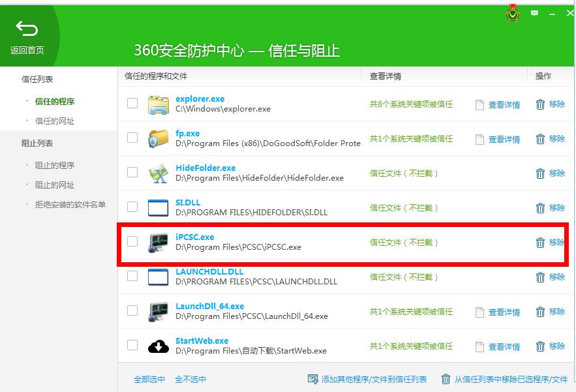Screen dimensions: 576x392
Task: Click trash icon in SI.DLL row
Action: click(540, 208)
